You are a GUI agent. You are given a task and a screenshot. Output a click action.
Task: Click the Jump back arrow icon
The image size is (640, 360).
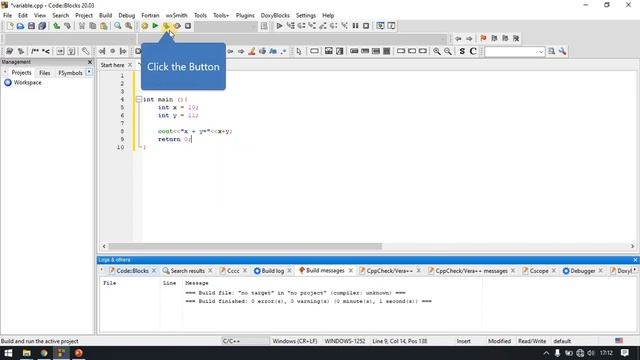[x=458, y=38]
